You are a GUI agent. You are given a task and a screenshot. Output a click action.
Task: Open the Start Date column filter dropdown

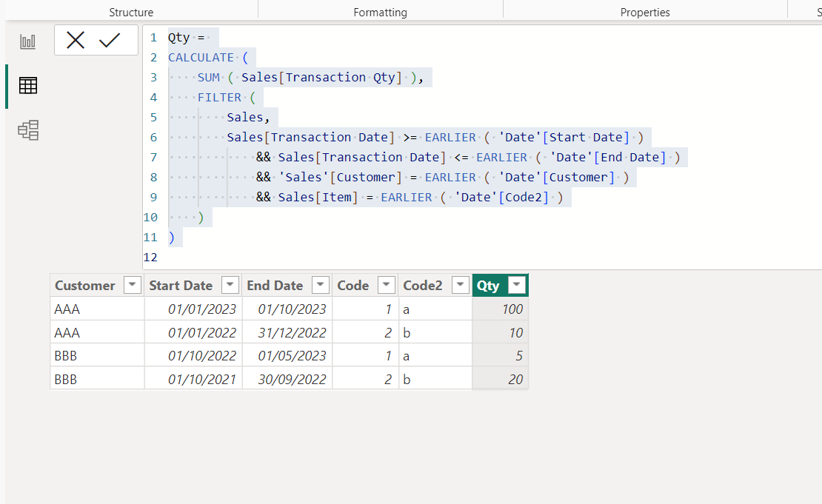230,285
